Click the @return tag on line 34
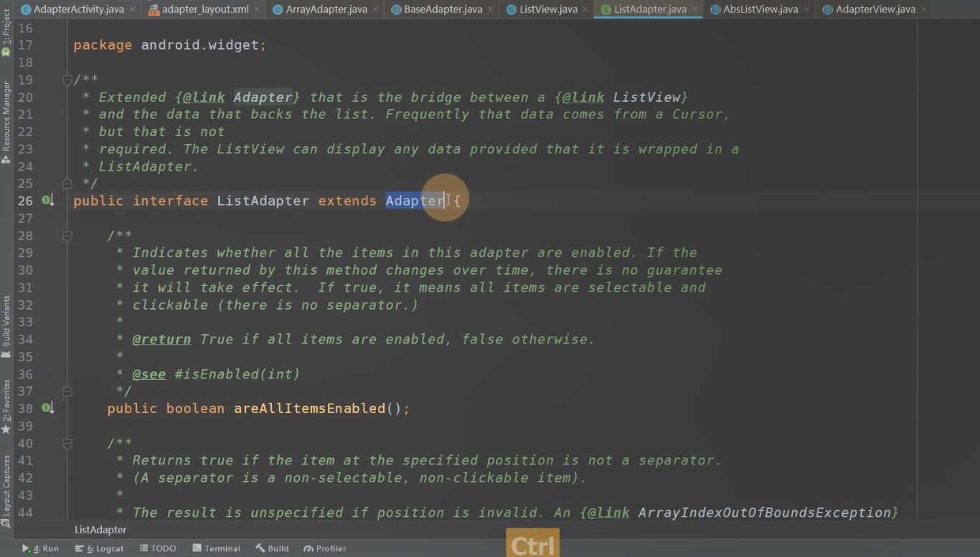980x557 pixels. tap(161, 339)
